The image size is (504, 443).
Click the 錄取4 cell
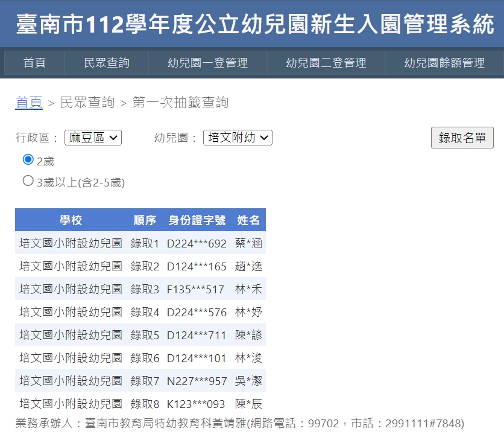(145, 312)
